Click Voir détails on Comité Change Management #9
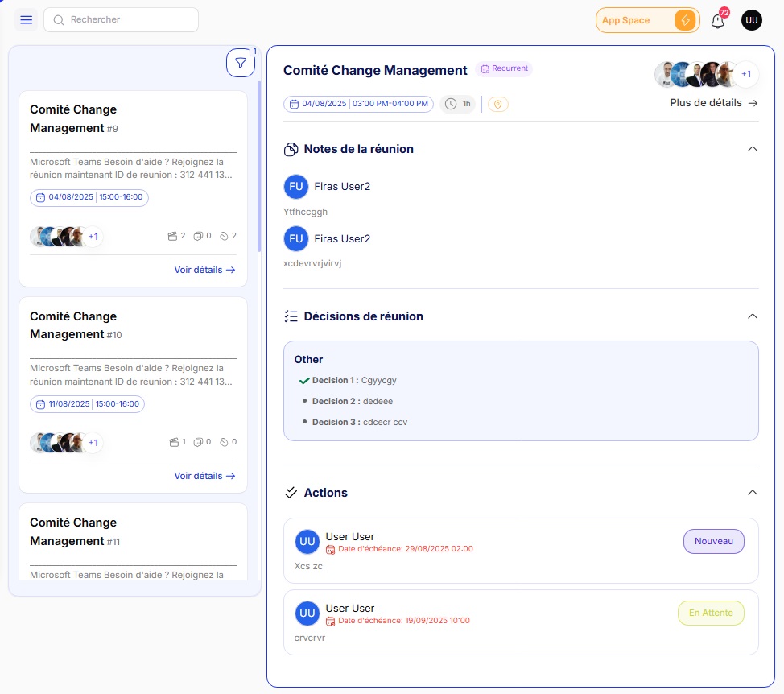Screen dimensions: 784x694 (x=204, y=270)
